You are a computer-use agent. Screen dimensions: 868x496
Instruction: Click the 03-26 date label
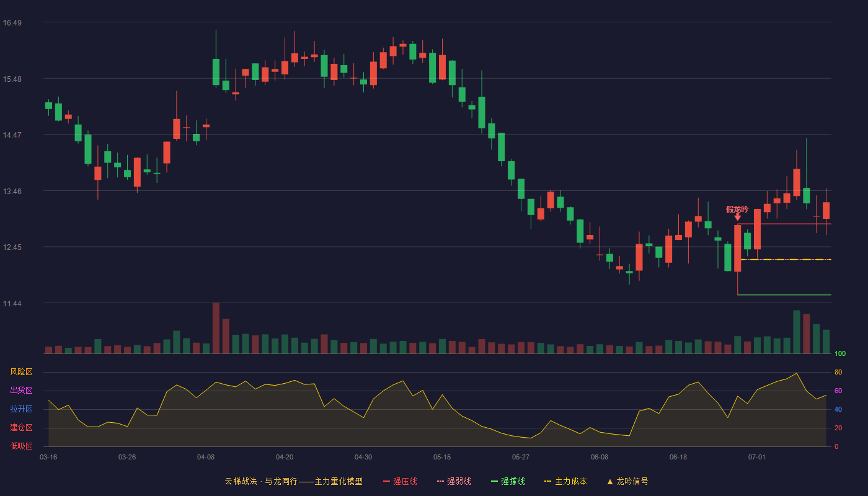pyautogui.click(x=127, y=457)
